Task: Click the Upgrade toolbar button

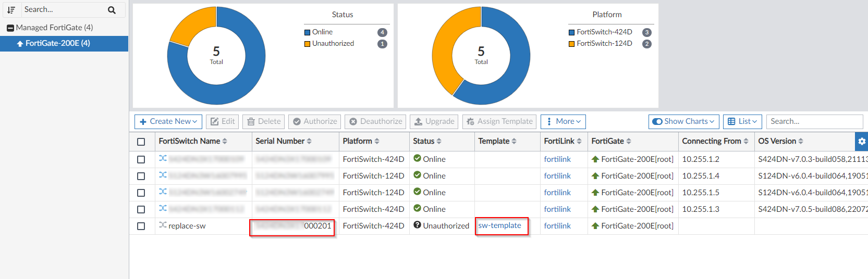Action: (434, 121)
